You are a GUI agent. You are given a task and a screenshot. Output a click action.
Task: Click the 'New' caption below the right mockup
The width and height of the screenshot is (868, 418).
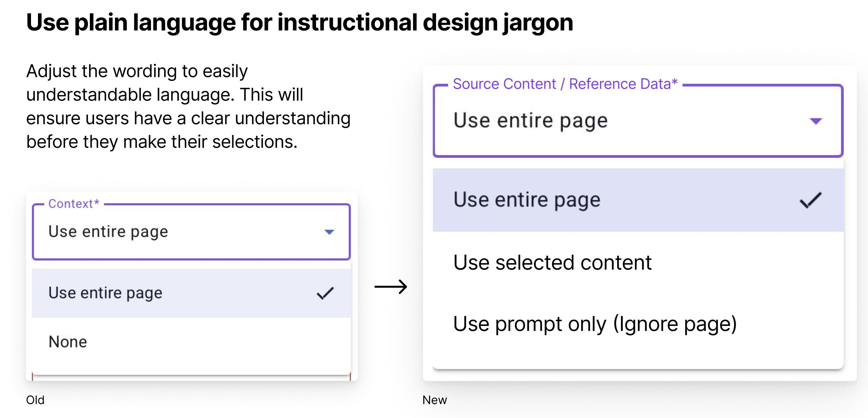click(x=434, y=400)
